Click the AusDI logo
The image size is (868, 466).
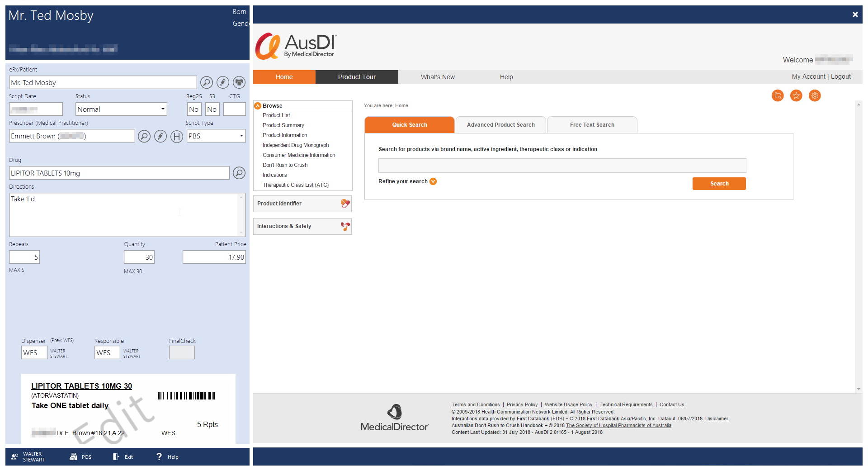pos(296,46)
